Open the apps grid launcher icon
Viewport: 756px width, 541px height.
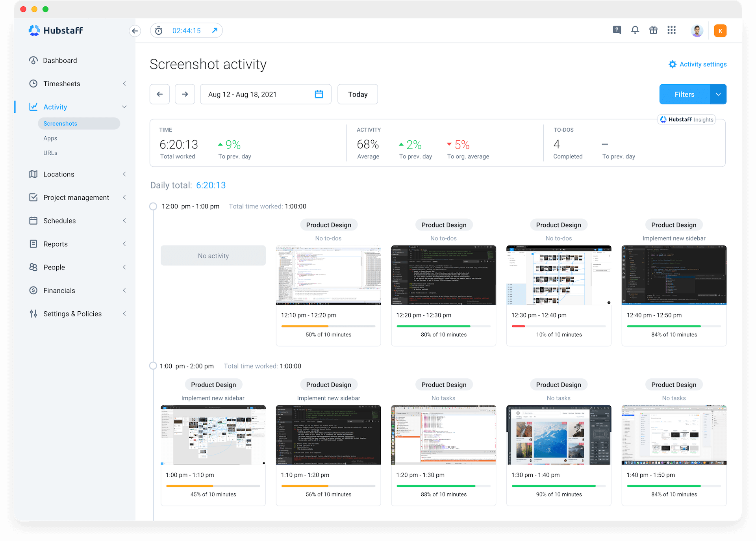coord(672,30)
